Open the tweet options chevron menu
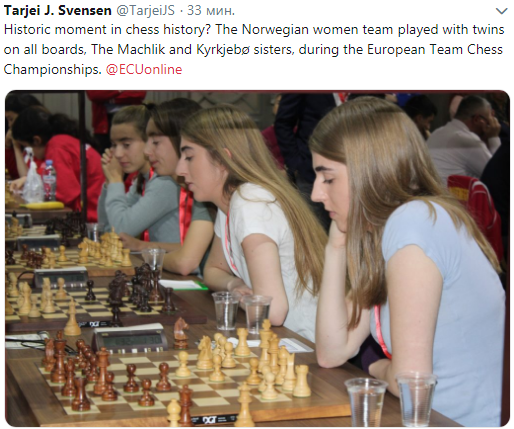The height and width of the screenshot is (429, 514). coord(501,11)
